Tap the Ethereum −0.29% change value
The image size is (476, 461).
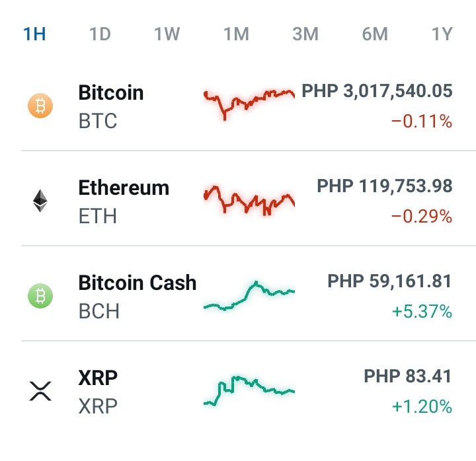pos(422,216)
